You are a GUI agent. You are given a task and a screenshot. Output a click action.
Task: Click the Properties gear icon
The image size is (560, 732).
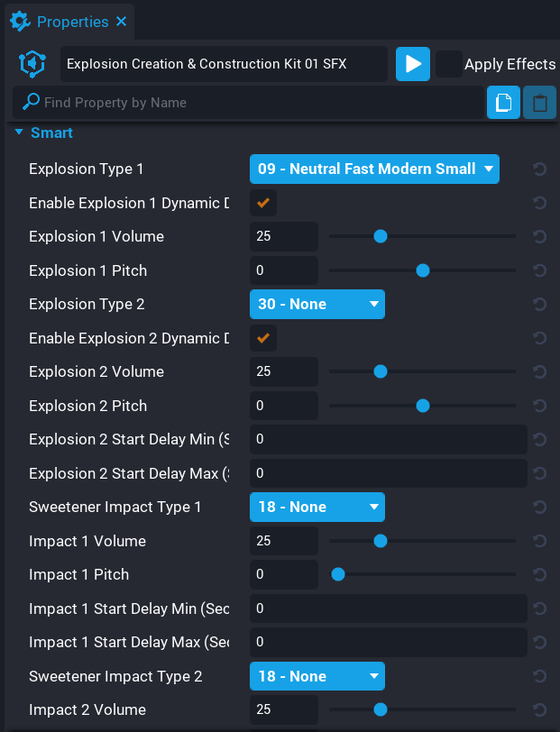[20, 21]
